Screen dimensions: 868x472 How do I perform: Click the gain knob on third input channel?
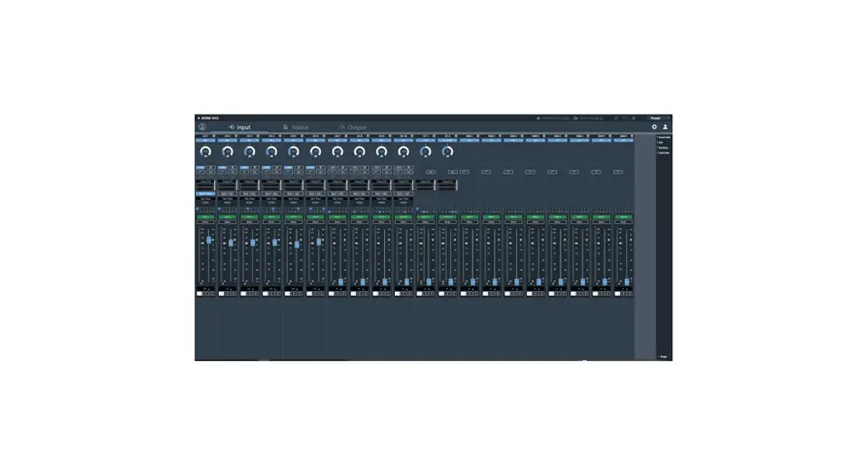[x=249, y=152]
